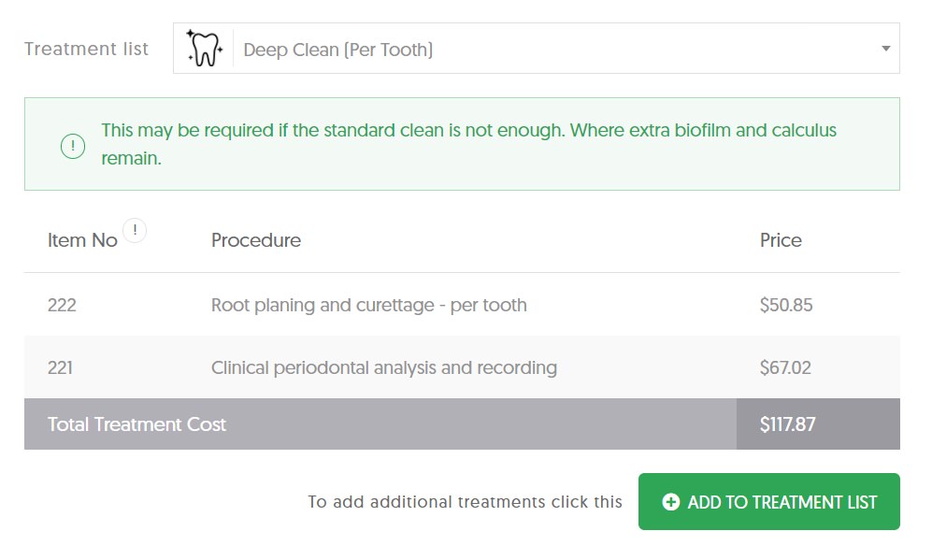The image size is (932, 560).
Task: Click the info icon beside Item No
Action: tap(135, 230)
